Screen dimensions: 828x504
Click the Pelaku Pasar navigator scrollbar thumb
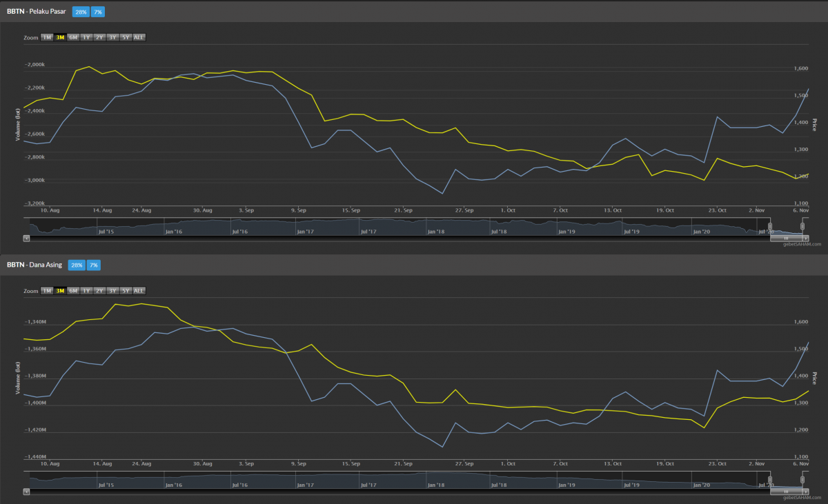[x=785, y=238]
